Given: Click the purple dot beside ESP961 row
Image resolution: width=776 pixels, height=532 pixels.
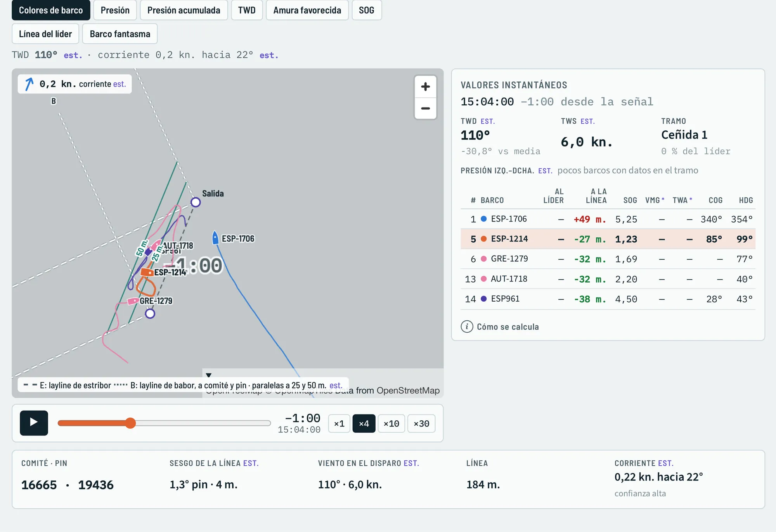Looking at the screenshot, I should point(484,299).
